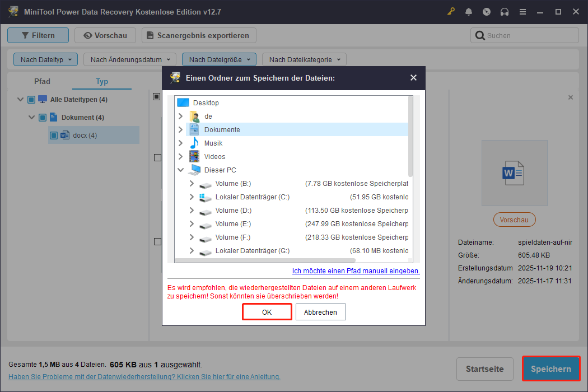The width and height of the screenshot is (588, 392).
Task: Click Abbrechen in the dialog
Action: click(x=321, y=312)
